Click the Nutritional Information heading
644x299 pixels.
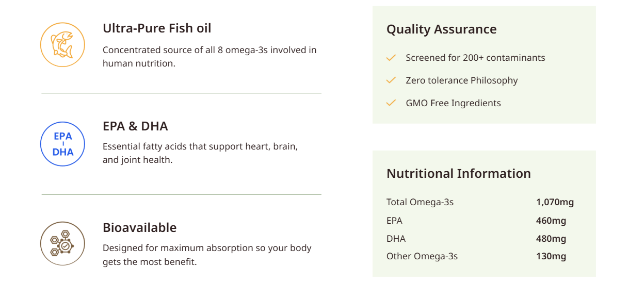(x=458, y=173)
